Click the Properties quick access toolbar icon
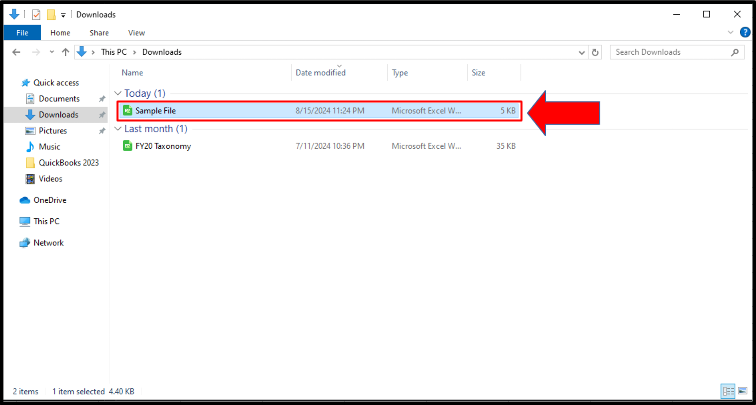The height and width of the screenshot is (405, 756). [36, 14]
